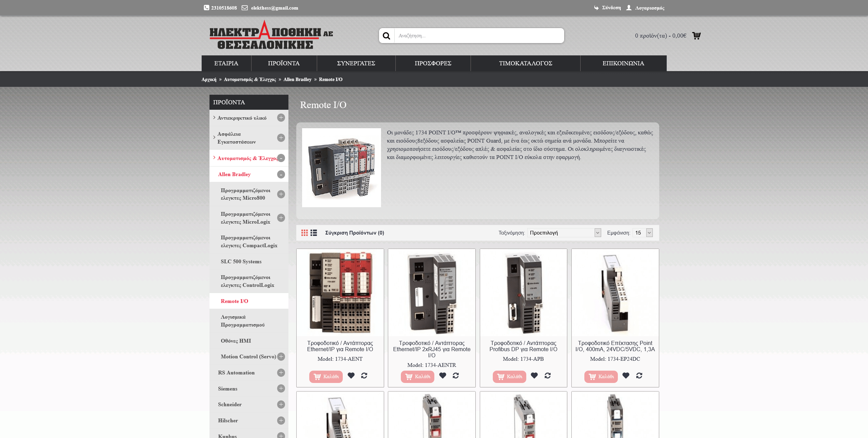
Task: Open Αυτοματισμός & Έλεγχος breadcrumb link
Action: click(250, 79)
